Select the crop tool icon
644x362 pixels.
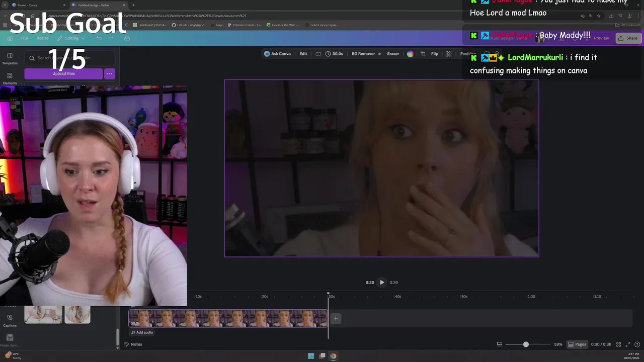(x=423, y=54)
